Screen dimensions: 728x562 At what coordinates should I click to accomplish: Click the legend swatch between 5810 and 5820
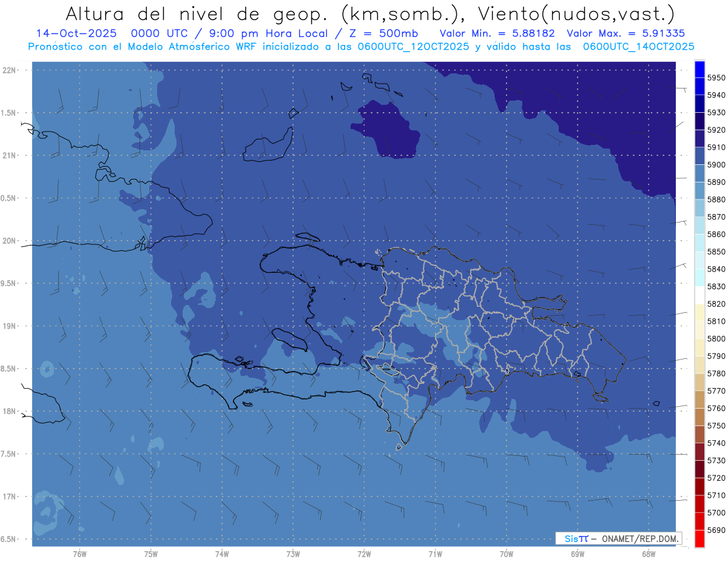699,312
